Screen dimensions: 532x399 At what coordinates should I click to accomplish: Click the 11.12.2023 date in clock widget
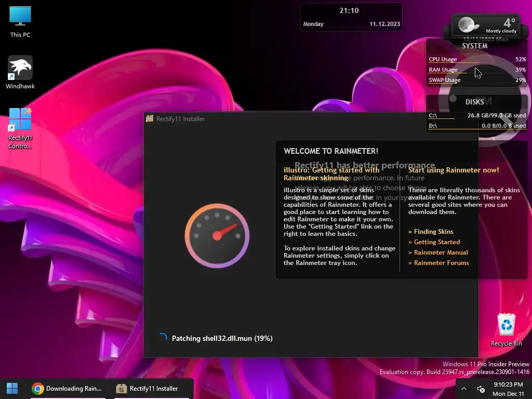pyautogui.click(x=384, y=24)
